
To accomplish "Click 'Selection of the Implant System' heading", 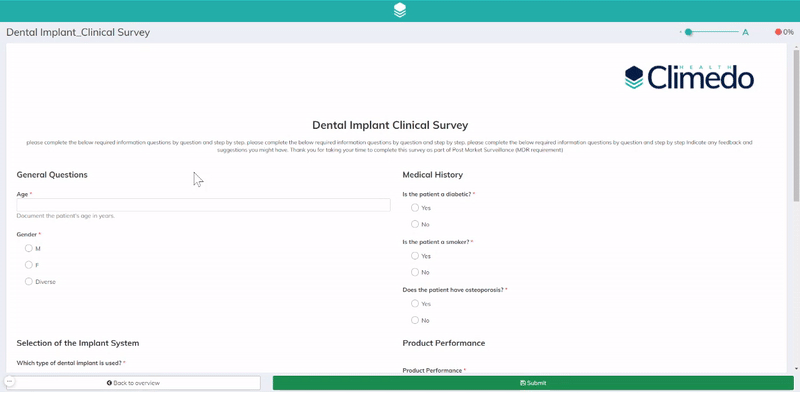I will tap(78, 343).
